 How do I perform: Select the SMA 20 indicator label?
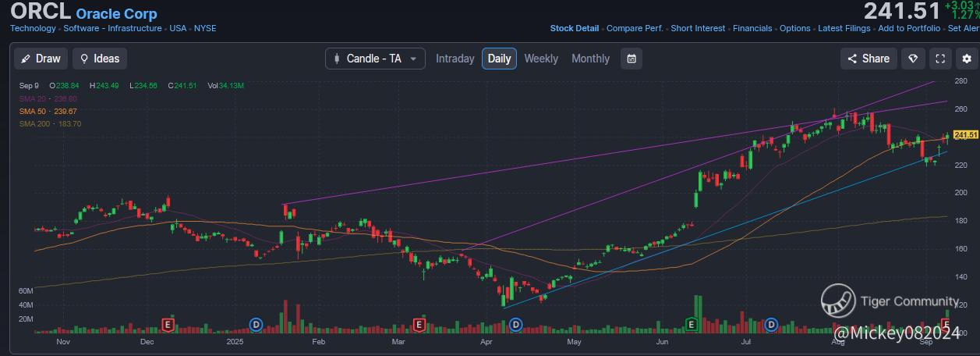click(48, 98)
